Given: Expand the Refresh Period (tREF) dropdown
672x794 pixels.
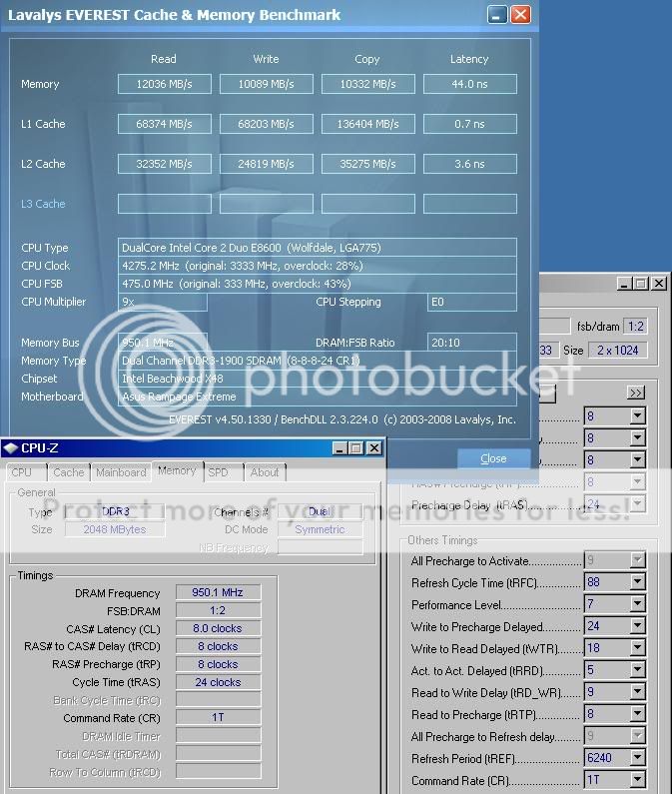Looking at the screenshot, I should click(x=638, y=757).
